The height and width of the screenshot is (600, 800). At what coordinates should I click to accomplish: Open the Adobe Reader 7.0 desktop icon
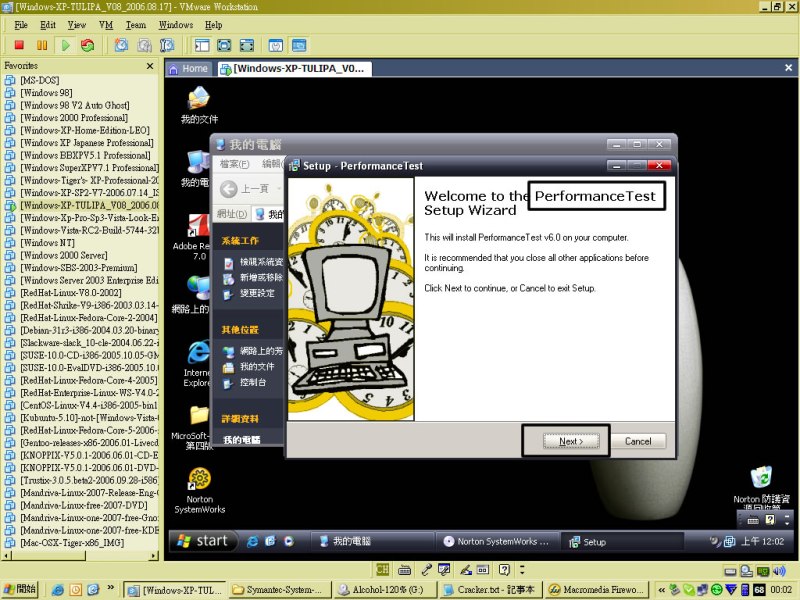(x=192, y=237)
